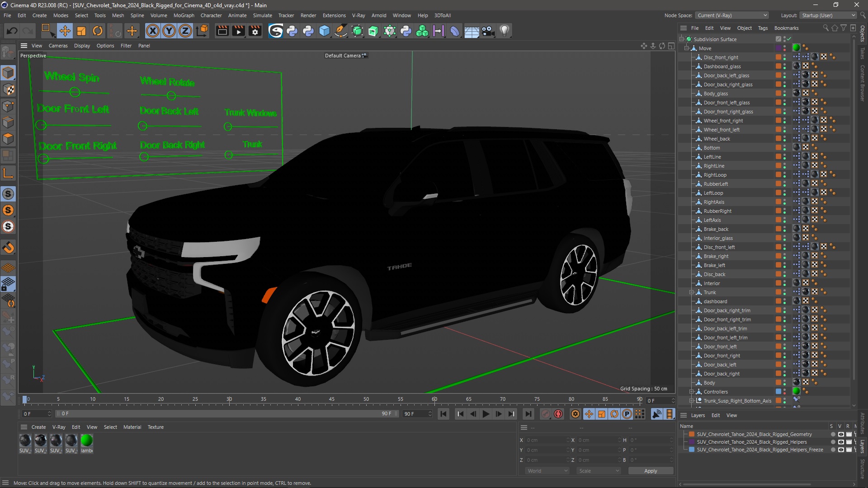Image resolution: width=868 pixels, height=488 pixels.
Task: Click the Wheel Spin slider handle
Action: (75, 93)
